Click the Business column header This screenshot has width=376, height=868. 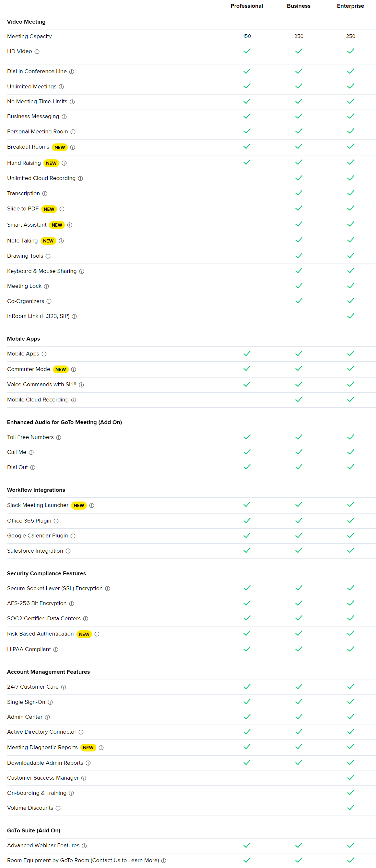(x=299, y=6)
